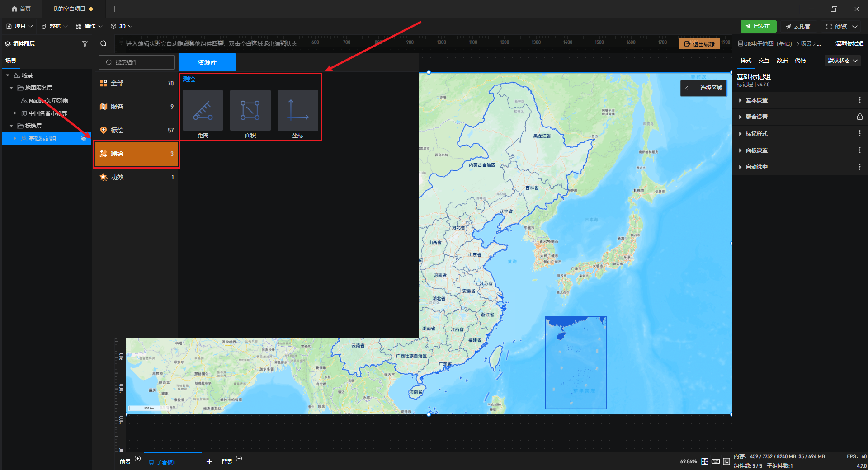868x470 pixels.
Task: Click the layer filter funnel icon
Action: click(x=85, y=44)
